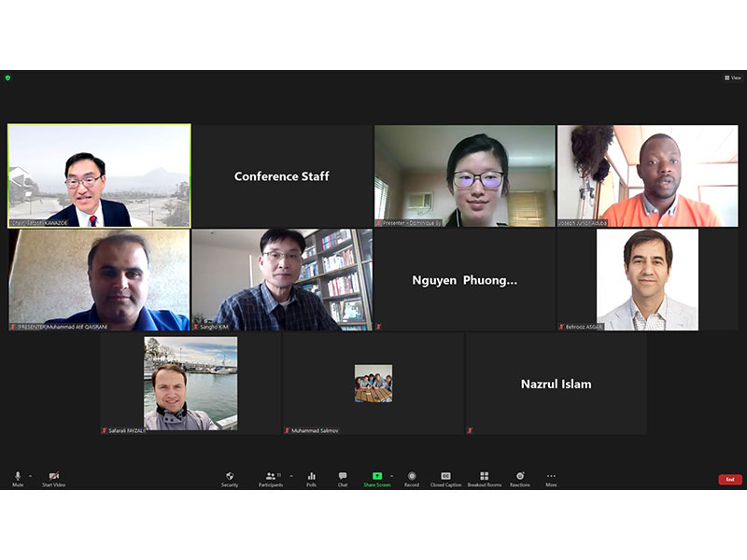Screen dimensions: 747x560
Task: Expand audio options arrow next to Mute
Action: pos(31,476)
